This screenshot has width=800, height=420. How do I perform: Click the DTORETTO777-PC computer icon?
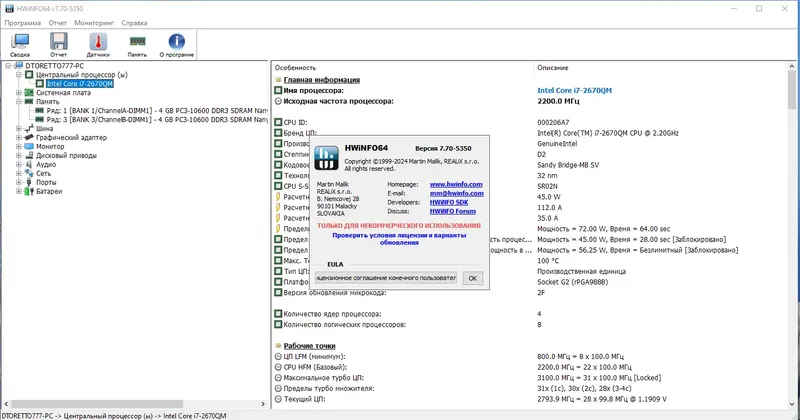[x=19, y=66]
